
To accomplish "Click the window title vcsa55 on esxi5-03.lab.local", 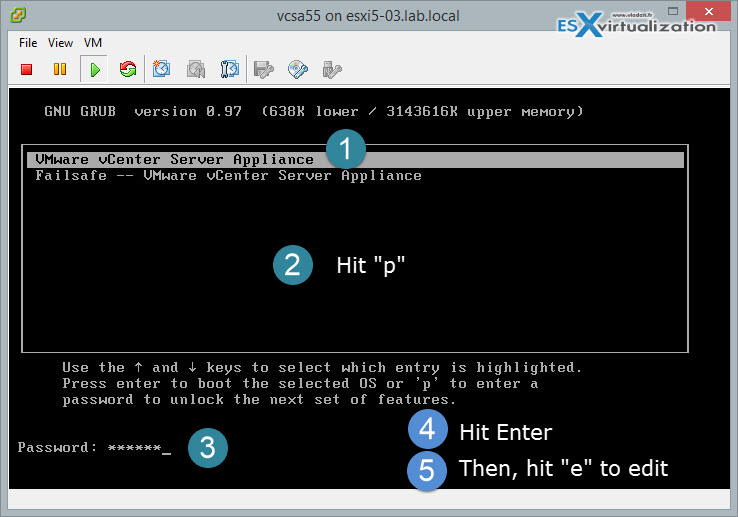I will point(368,16).
